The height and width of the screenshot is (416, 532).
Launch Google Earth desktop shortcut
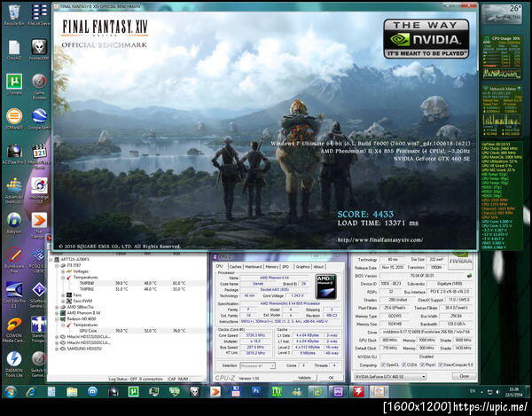pos(39,119)
